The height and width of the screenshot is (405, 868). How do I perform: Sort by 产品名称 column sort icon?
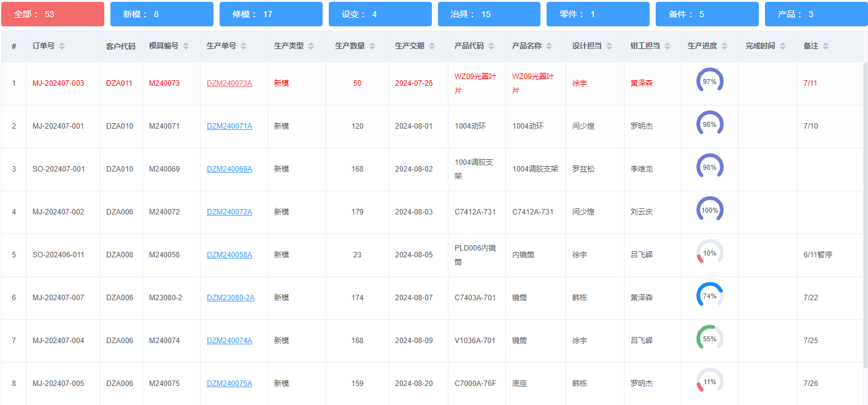549,47
